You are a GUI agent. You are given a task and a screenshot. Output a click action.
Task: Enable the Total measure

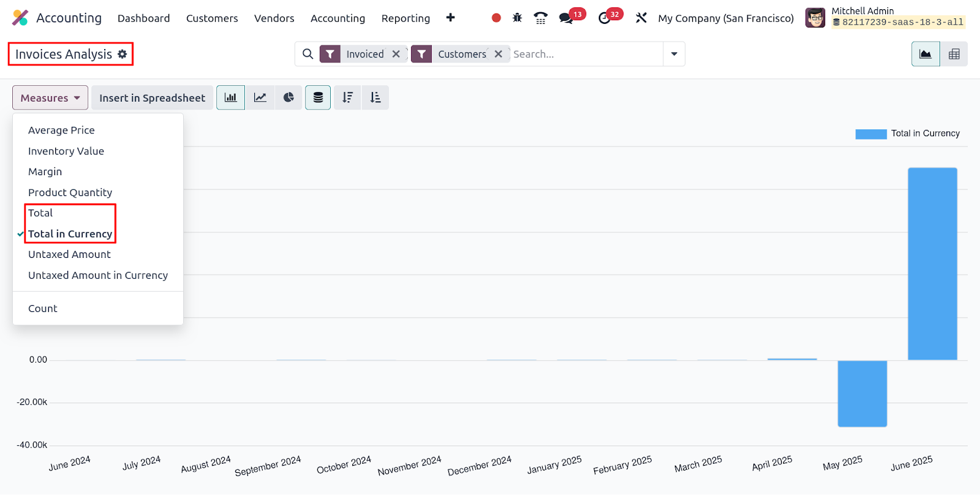pyautogui.click(x=40, y=213)
